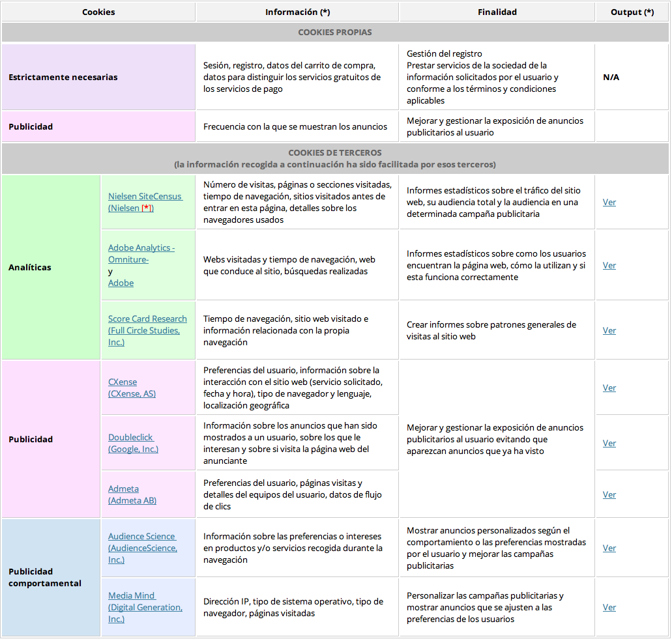Click the 'Gestión del registro' purpose text

(x=444, y=53)
